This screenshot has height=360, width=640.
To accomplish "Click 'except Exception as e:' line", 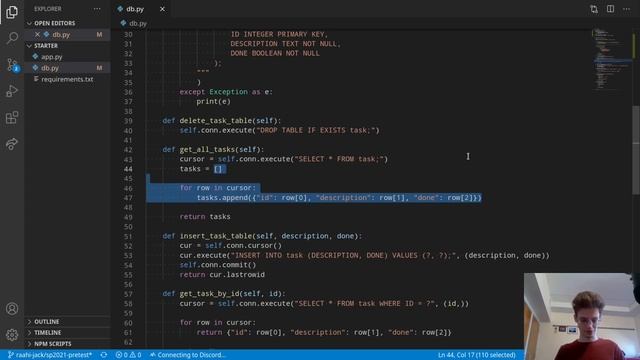I will (x=226, y=92).
